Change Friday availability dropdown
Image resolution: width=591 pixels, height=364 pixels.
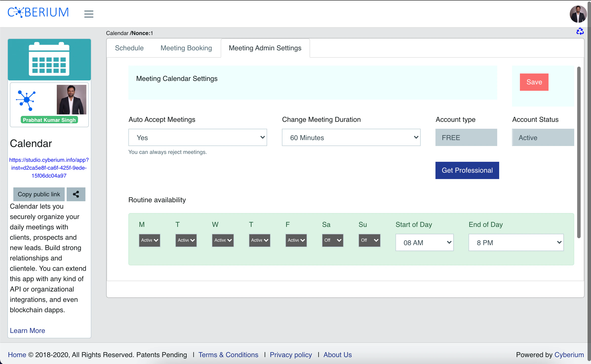tap(296, 240)
